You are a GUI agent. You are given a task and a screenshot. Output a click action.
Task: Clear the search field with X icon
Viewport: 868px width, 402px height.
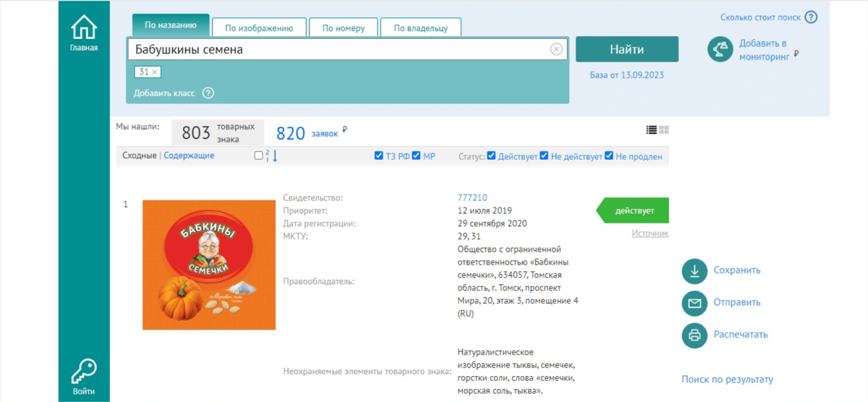coord(556,49)
